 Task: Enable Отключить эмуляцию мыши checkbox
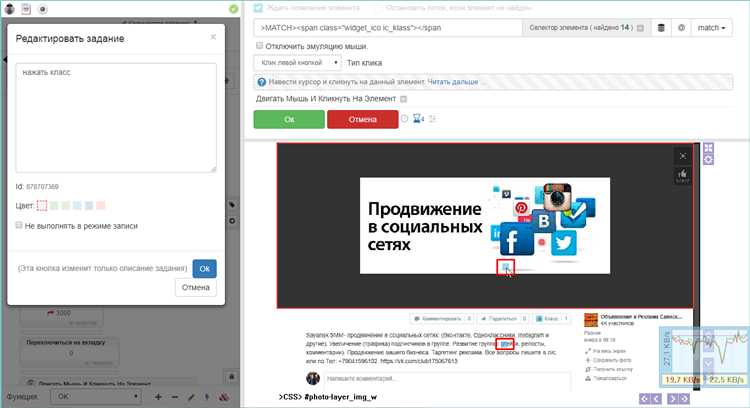(260, 45)
